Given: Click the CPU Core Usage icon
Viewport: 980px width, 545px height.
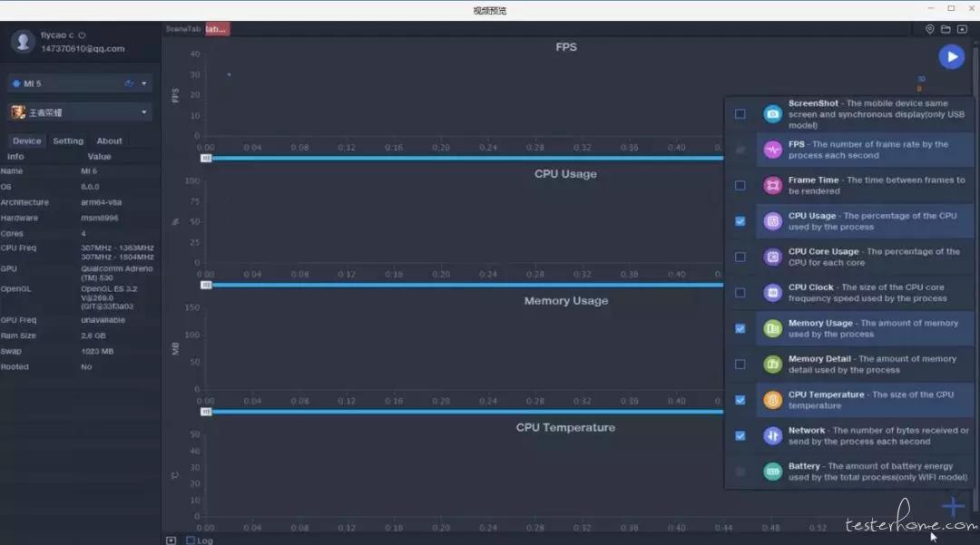Looking at the screenshot, I should pos(772,257).
